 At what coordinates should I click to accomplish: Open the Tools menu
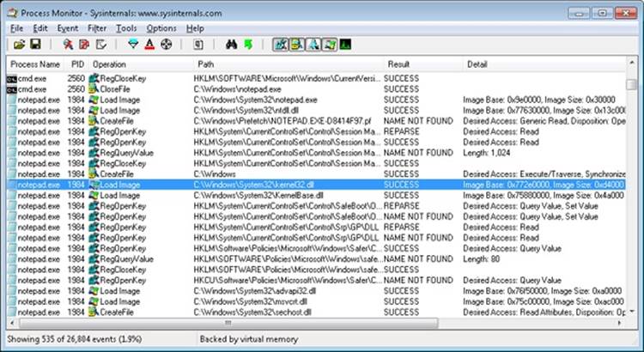[x=126, y=28]
